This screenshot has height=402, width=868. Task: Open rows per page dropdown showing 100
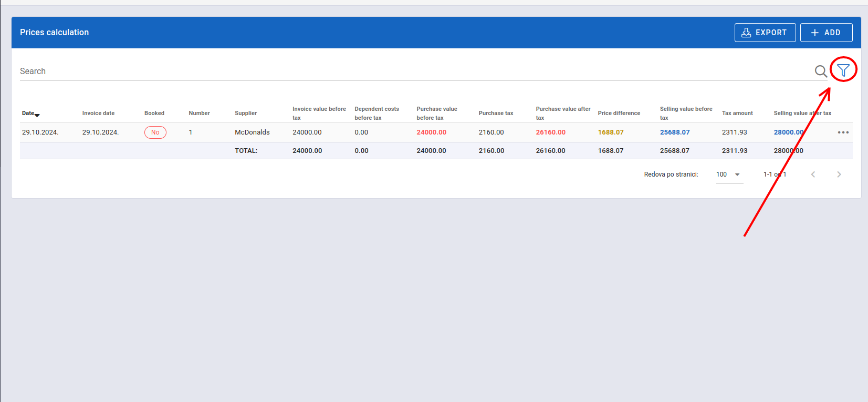(729, 174)
